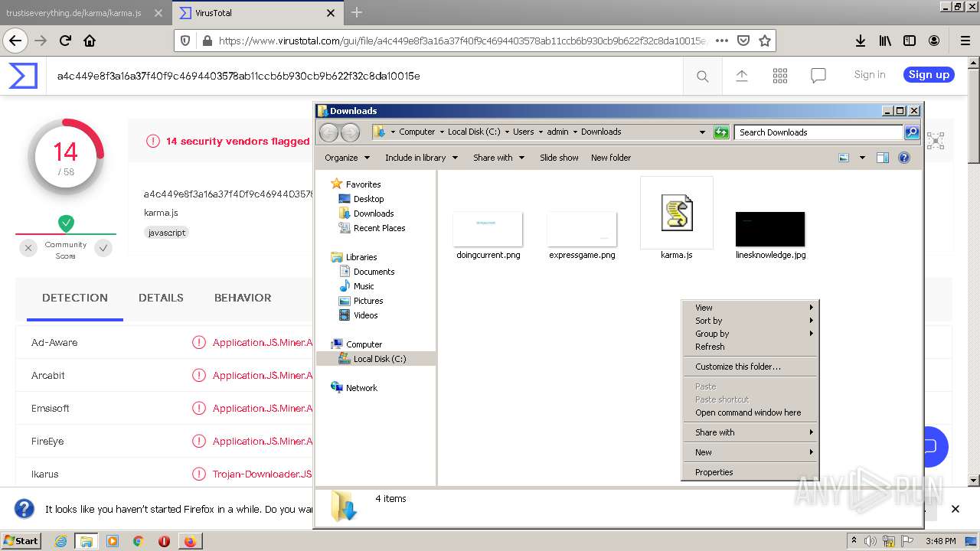
Task: Open the Firefox downloads arrow
Action: click(861, 41)
